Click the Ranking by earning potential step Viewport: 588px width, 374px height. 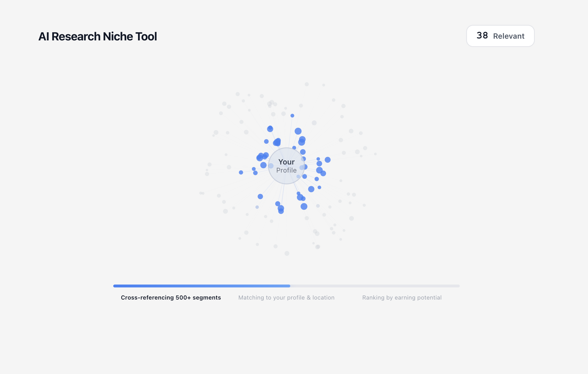pos(402,297)
